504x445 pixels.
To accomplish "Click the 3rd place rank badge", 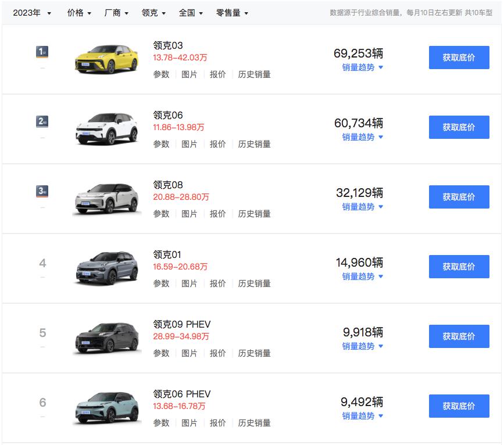I will tap(42, 192).
